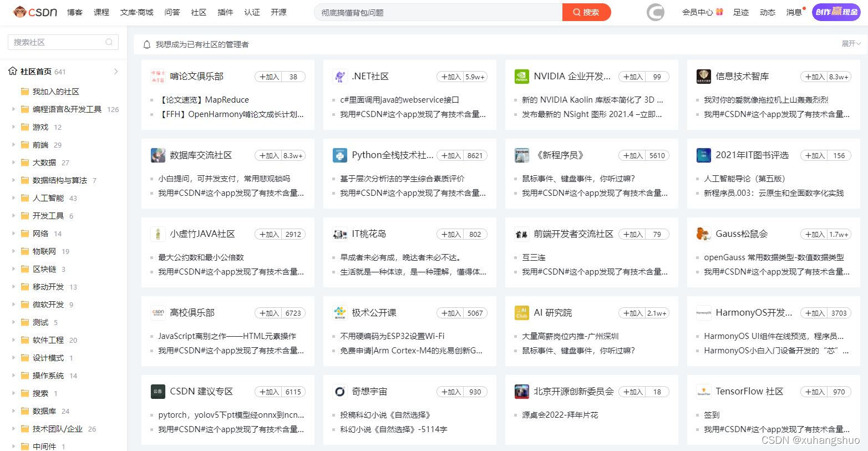Click the 创作赢现金 button
Screen dimensions: 868x451
click(836, 12)
